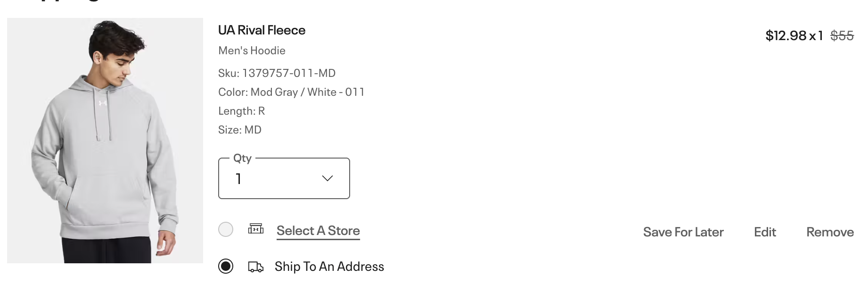Expand the quantity selector chevron

[x=327, y=178]
